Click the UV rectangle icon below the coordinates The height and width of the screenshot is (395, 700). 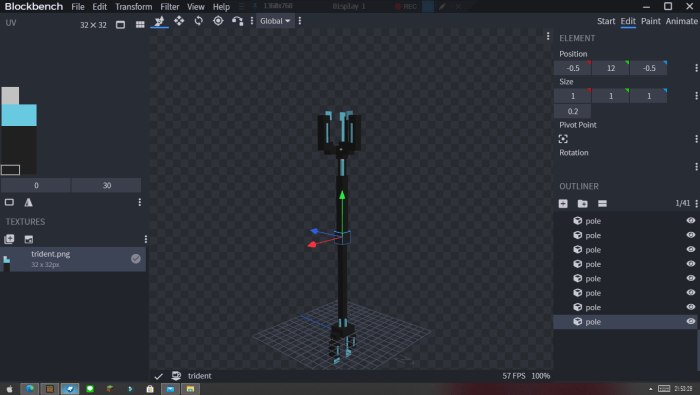click(x=9, y=203)
